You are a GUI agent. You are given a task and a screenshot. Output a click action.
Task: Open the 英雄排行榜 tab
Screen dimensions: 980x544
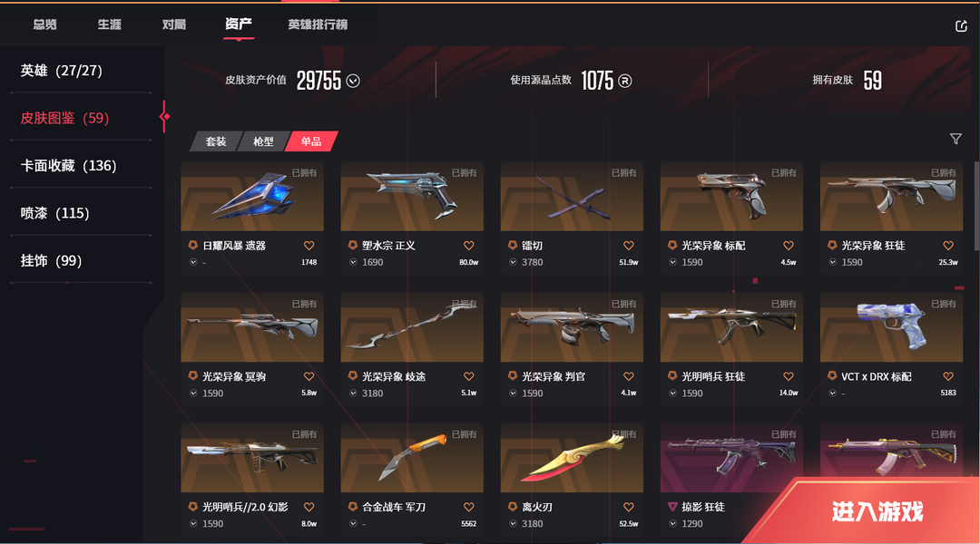point(318,24)
